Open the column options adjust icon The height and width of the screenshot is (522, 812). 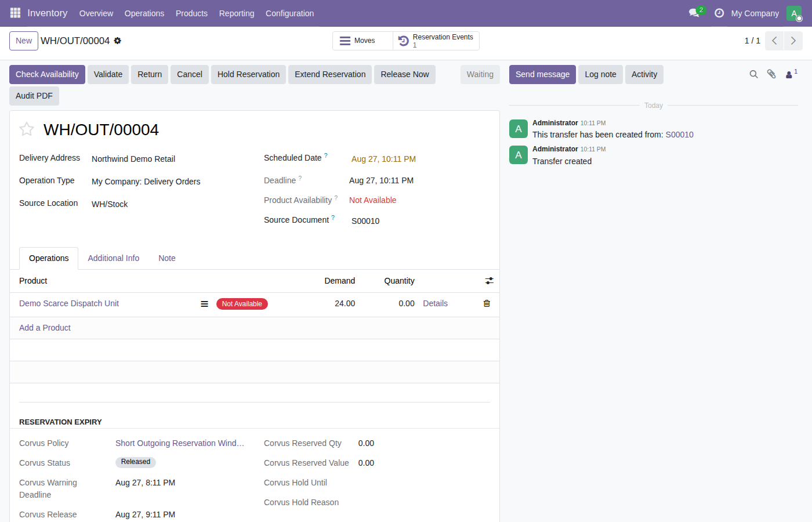pos(490,281)
